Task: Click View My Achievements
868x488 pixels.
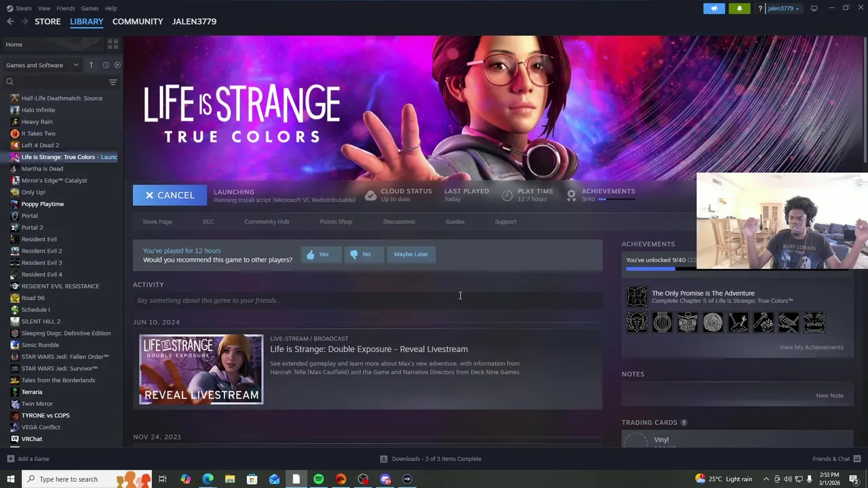Action: click(x=811, y=347)
